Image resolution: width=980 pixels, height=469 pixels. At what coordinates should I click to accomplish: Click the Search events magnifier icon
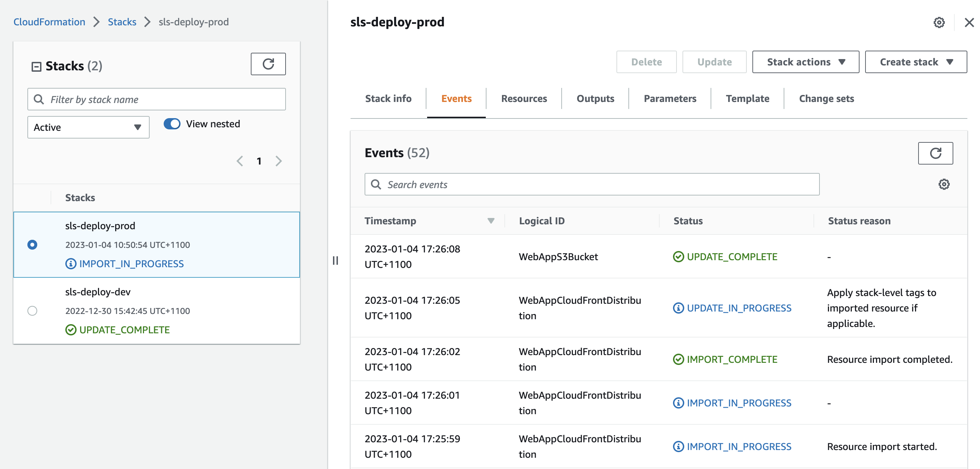coord(376,184)
